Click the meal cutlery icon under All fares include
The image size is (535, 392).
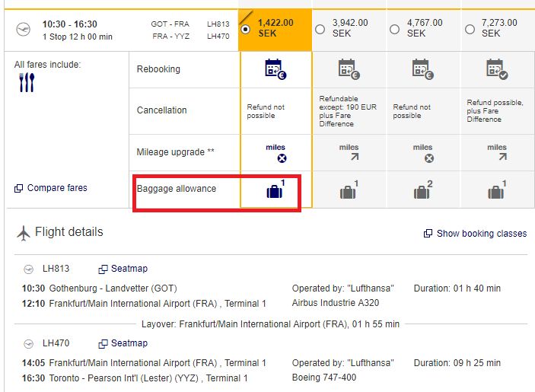[x=27, y=82]
